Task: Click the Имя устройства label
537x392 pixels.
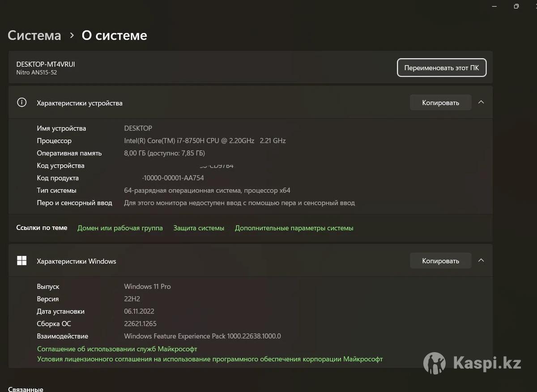Action: tap(61, 128)
